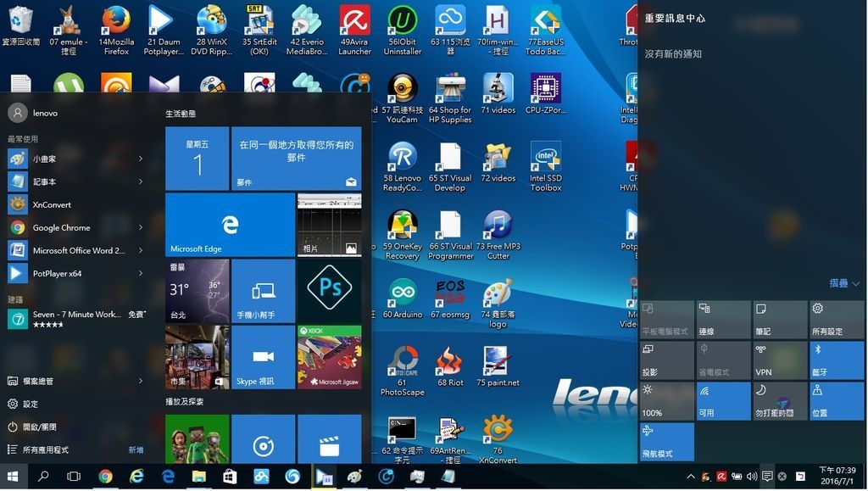Image resolution: width=868 pixels, height=491 pixels.
Task: Open the Store icon in taskbar
Action: click(230, 477)
